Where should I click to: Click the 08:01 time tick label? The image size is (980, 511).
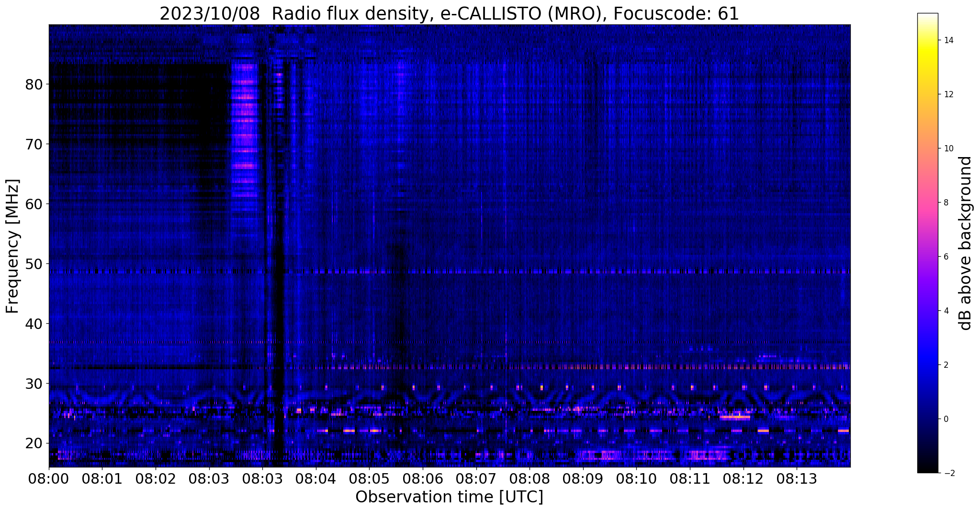(102, 478)
